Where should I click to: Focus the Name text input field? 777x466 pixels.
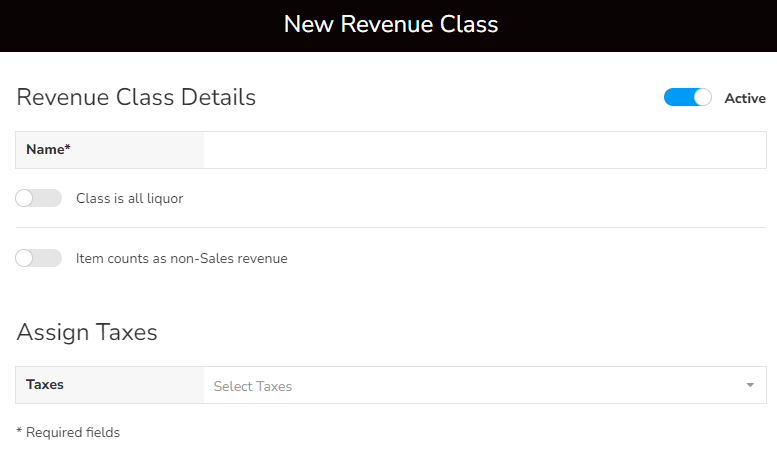484,150
